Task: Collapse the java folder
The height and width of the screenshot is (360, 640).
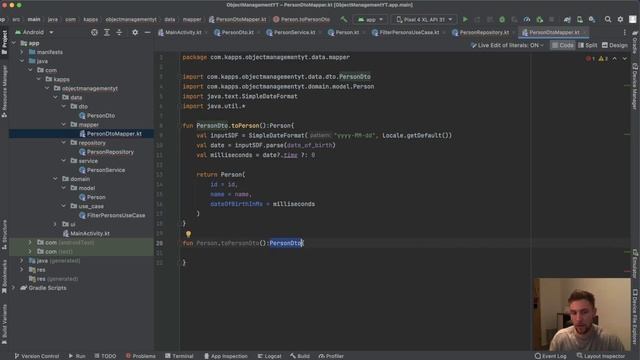Action: [x=22, y=61]
